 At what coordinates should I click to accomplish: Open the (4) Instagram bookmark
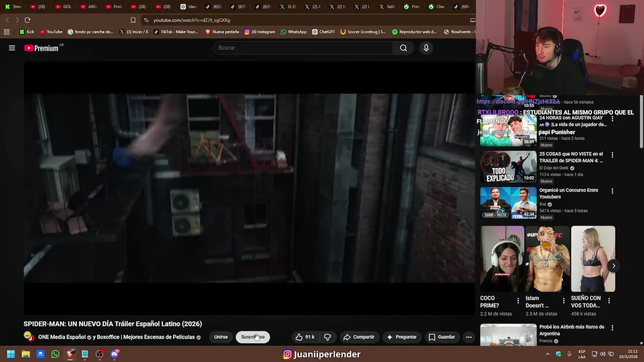260,32
